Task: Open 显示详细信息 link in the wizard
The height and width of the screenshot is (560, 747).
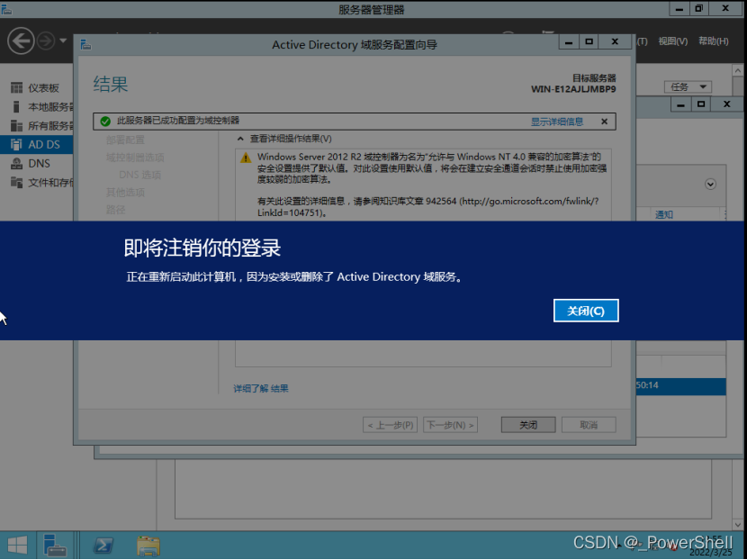Action: click(557, 122)
